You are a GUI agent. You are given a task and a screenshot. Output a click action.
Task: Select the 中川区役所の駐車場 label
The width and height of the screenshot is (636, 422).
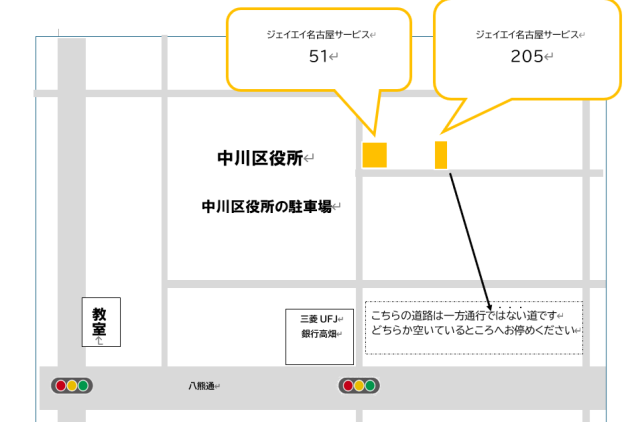coord(266,207)
